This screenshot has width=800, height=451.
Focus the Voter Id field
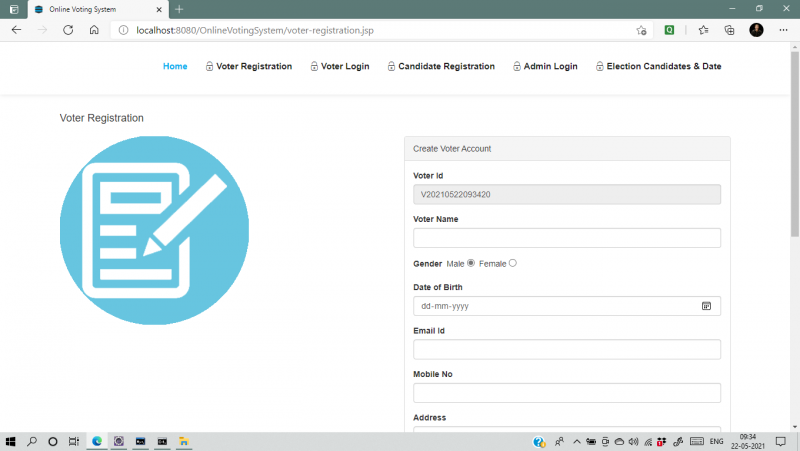click(567, 194)
